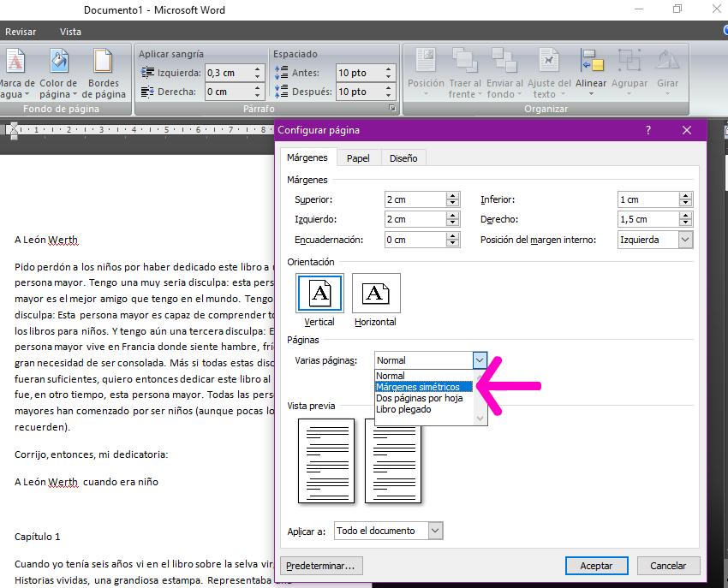This screenshot has width=728, height=588.
Task: Open the Párrafo dialog launcher
Action: coord(392,109)
